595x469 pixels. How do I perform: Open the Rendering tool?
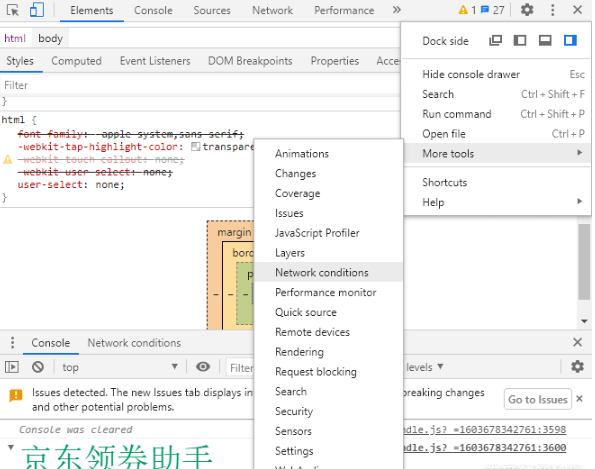(x=328, y=352)
